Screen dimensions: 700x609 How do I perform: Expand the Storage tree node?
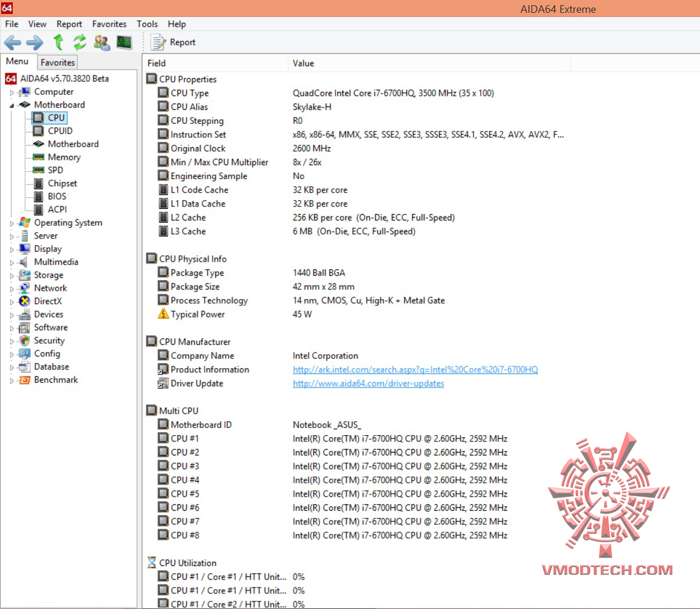(x=12, y=276)
